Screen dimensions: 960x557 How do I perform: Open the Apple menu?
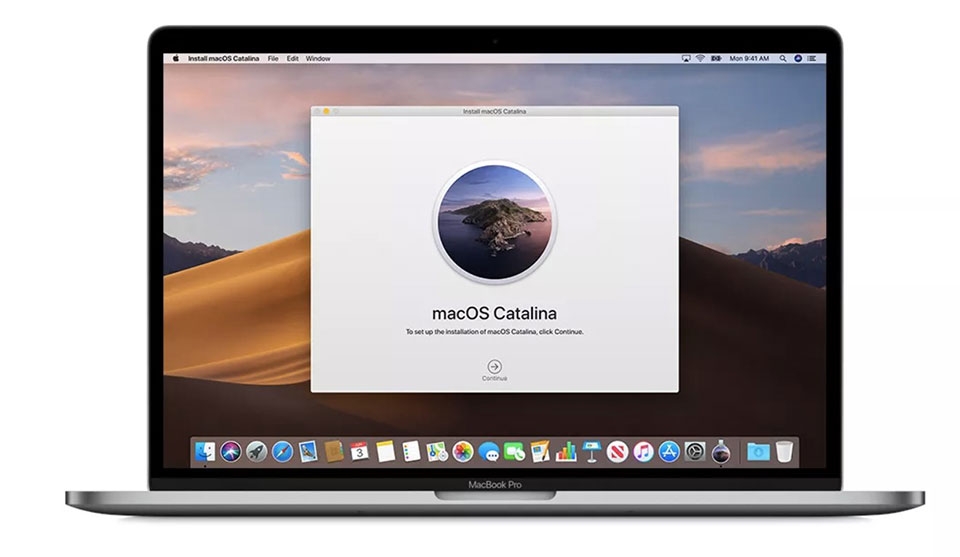point(176,59)
